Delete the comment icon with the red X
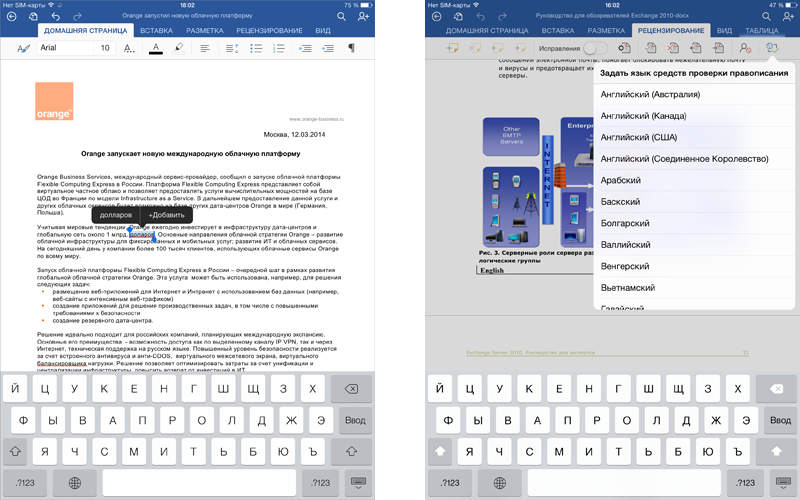 coord(474,48)
